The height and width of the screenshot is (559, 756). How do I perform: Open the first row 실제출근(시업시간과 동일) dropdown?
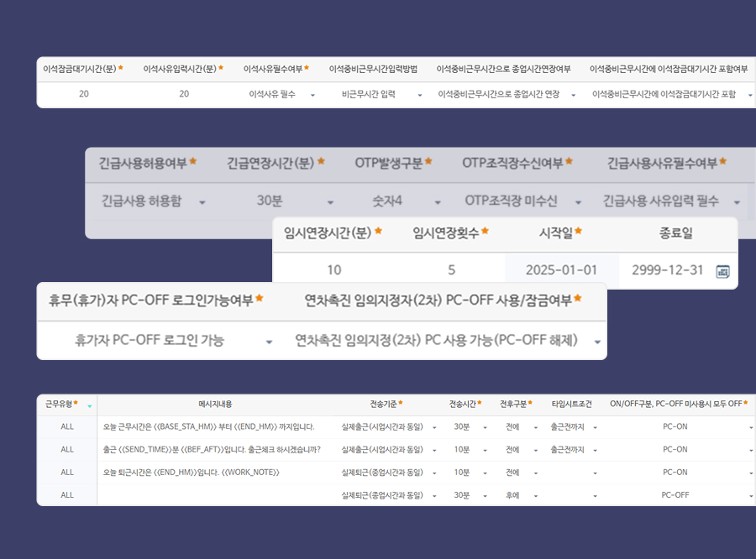(x=435, y=429)
